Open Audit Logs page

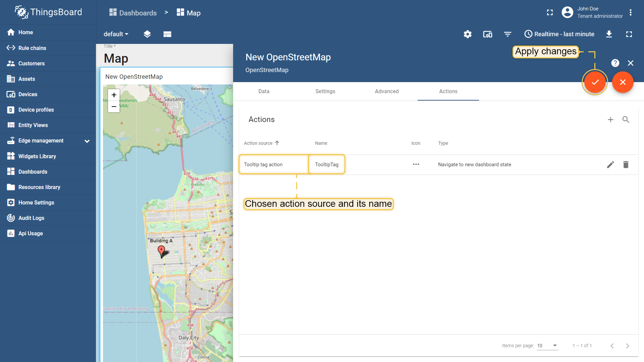[48, 218]
